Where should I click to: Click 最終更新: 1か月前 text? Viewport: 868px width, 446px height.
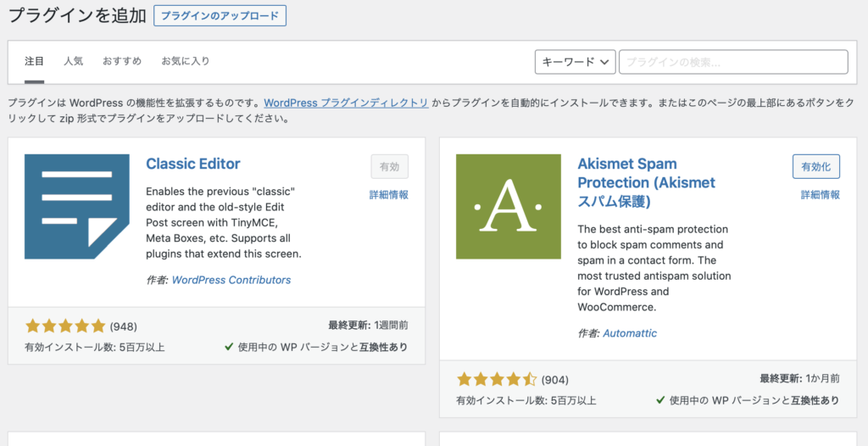point(799,379)
